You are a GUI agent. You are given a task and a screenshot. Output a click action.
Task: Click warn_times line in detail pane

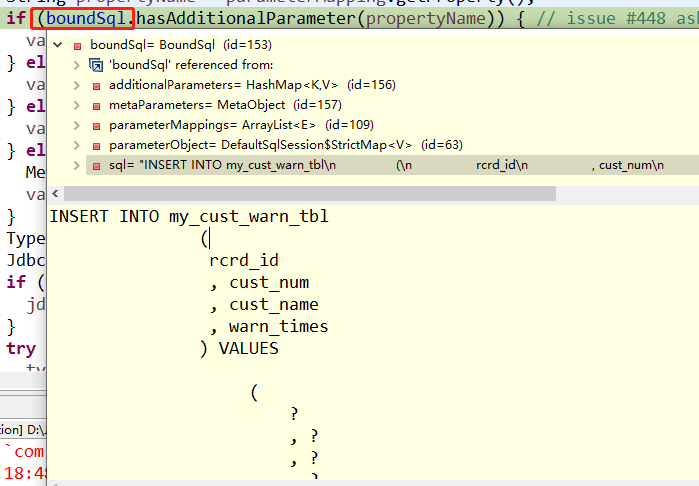click(x=269, y=327)
